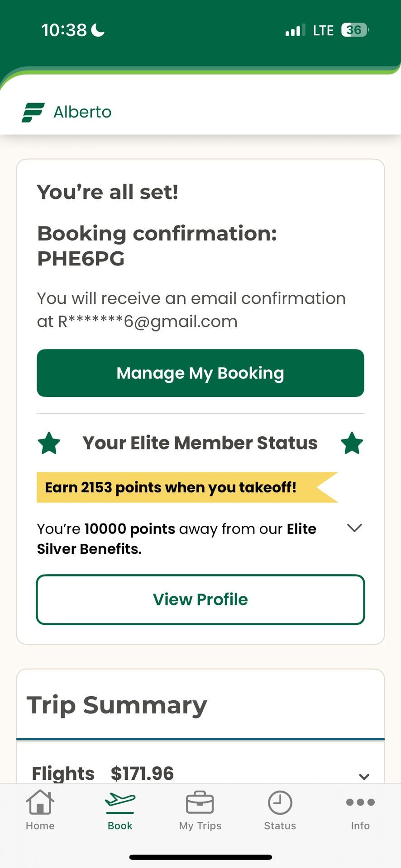The width and height of the screenshot is (401, 868).
Task: Open My Trips briefcase icon
Action: click(200, 802)
